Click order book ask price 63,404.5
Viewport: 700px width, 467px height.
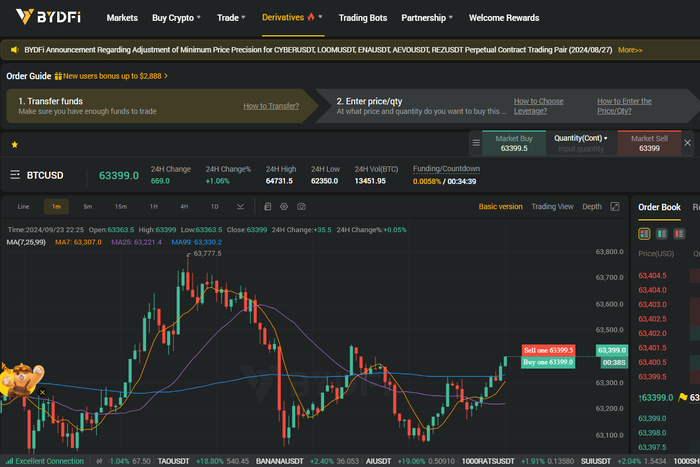click(x=652, y=275)
